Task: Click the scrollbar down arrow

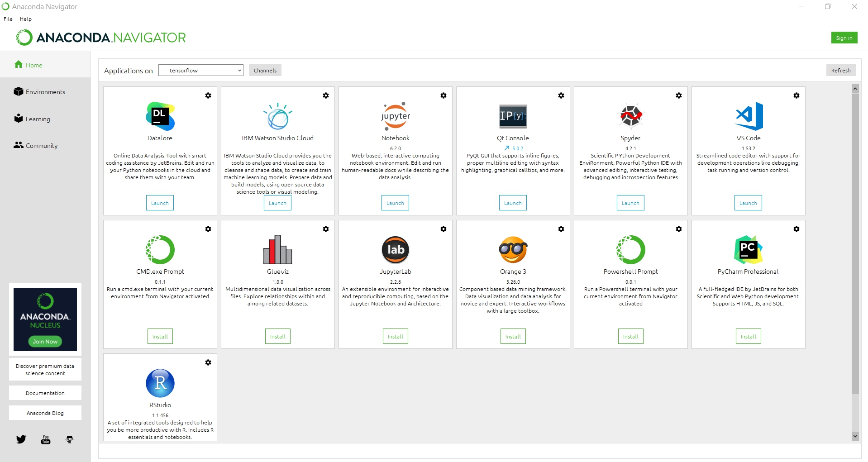Action: tap(855, 436)
